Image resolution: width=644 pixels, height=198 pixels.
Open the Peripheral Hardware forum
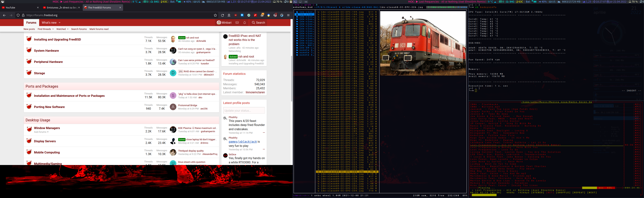[48, 62]
